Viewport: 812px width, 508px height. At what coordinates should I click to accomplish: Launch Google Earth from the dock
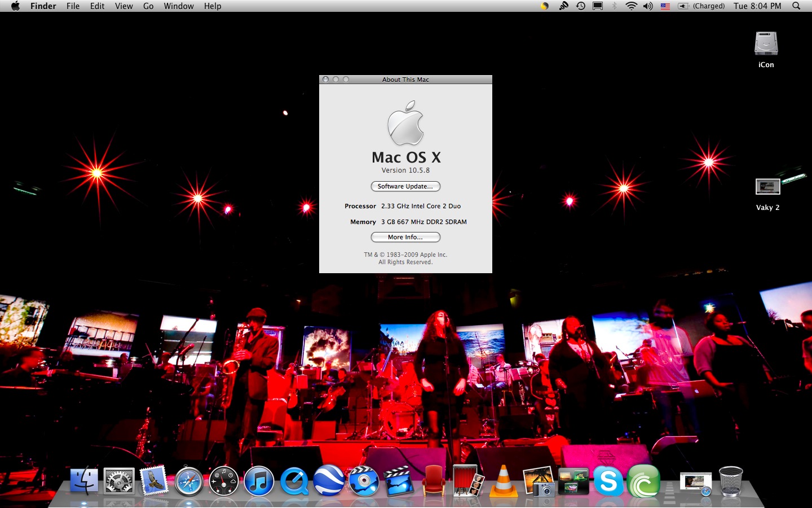click(x=329, y=481)
